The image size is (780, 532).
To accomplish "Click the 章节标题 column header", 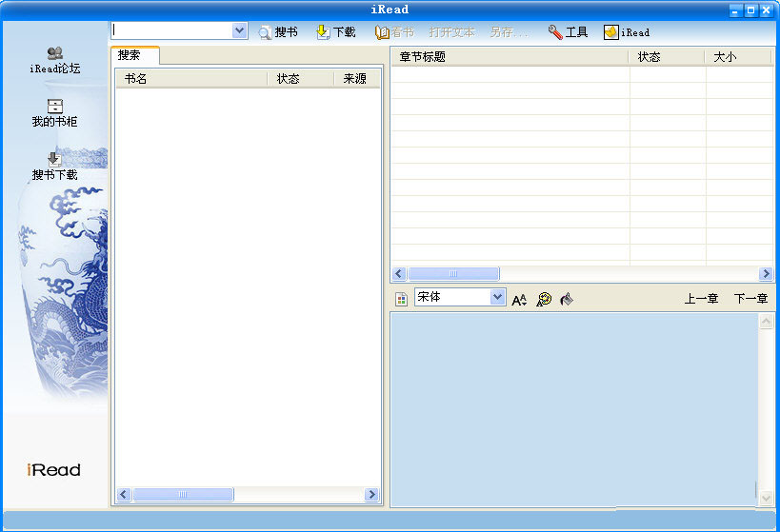I will (510, 57).
